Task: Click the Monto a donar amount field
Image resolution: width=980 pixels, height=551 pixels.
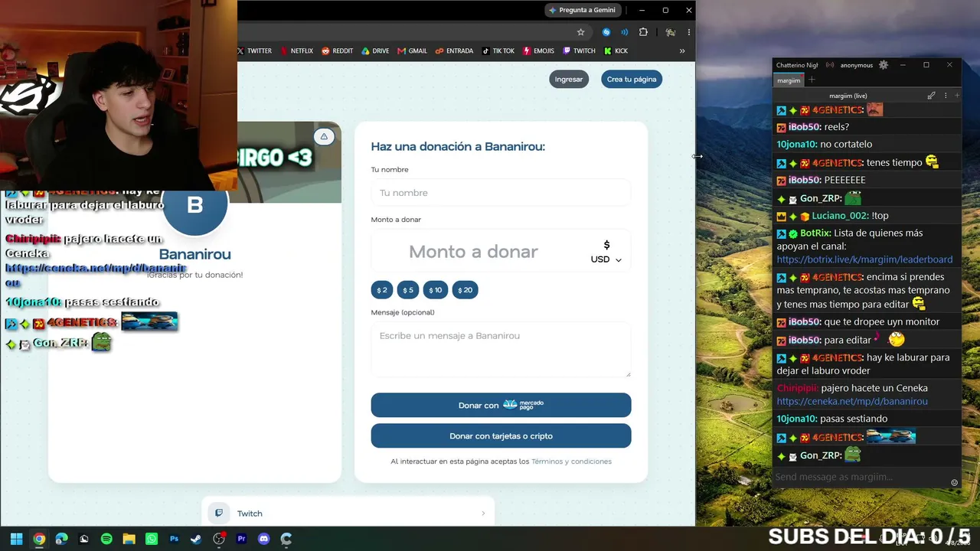Action: click(x=473, y=252)
